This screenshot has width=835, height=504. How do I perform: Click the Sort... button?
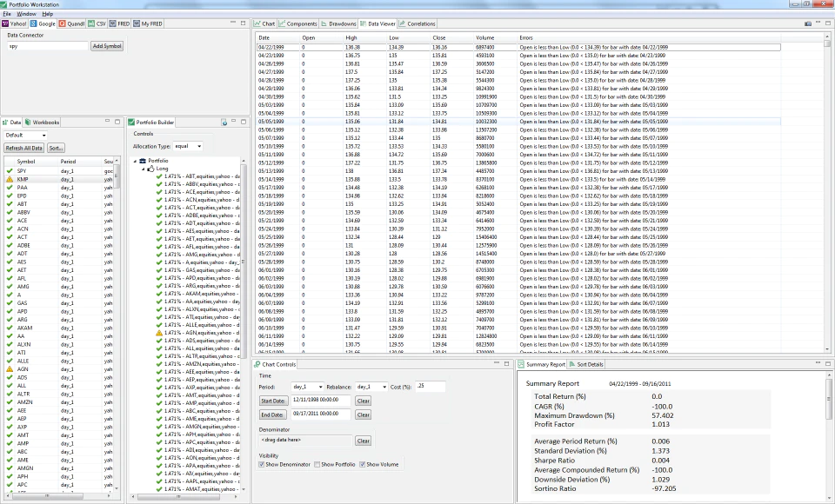pos(56,148)
